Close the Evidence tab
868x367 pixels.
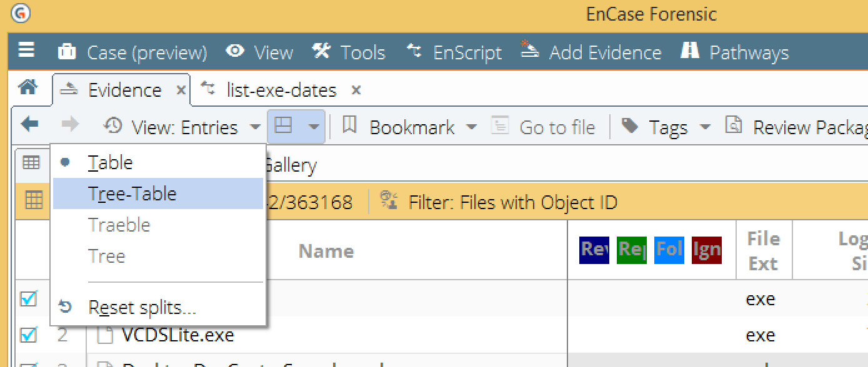(x=181, y=91)
